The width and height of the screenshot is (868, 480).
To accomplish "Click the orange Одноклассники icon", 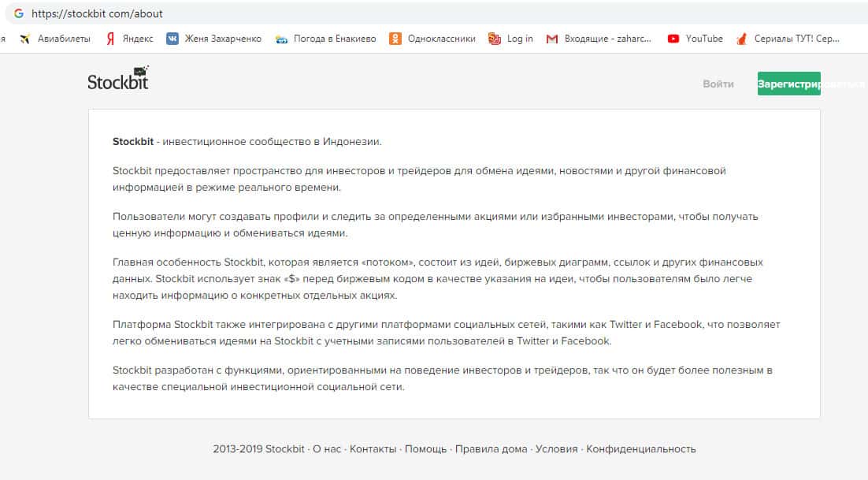I will tap(395, 39).
